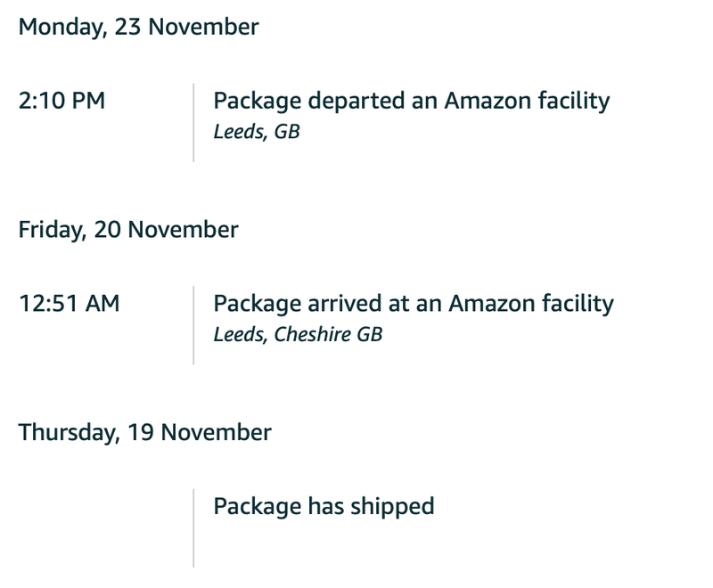Click 'Package departed an Amazon facility' status

pyautogui.click(x=411, y=101)
